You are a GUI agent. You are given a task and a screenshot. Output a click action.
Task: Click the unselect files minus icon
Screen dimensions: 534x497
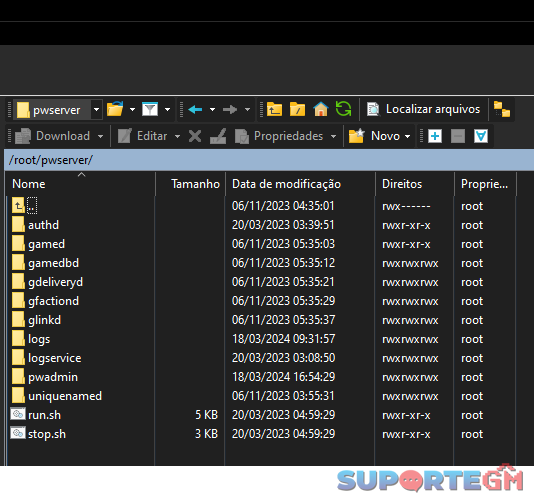point(458,136)
